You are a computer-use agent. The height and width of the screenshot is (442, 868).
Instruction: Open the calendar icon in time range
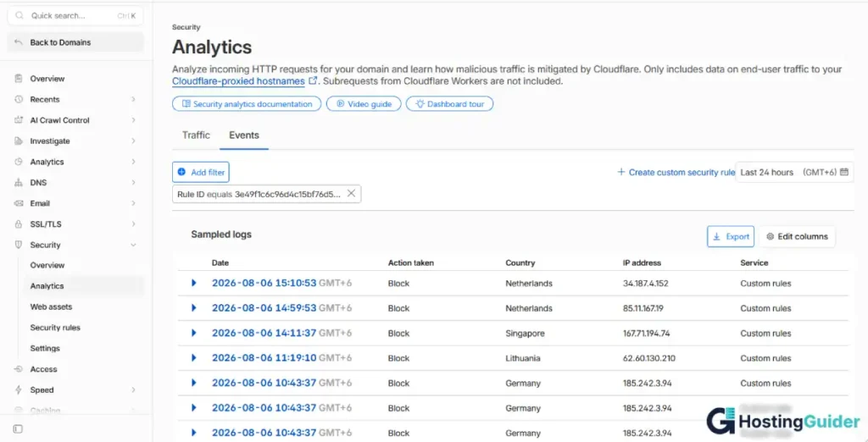844,172
